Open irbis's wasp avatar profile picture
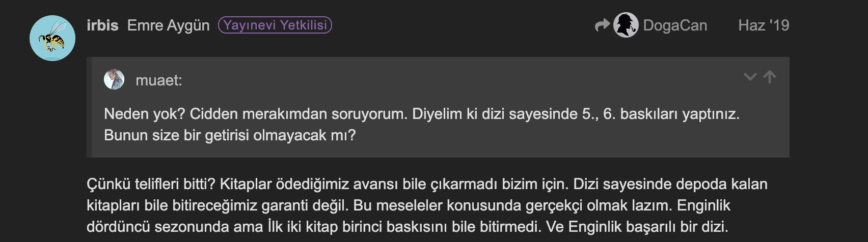This screenshot has width=868, height=242. click(x=52, y=39)
